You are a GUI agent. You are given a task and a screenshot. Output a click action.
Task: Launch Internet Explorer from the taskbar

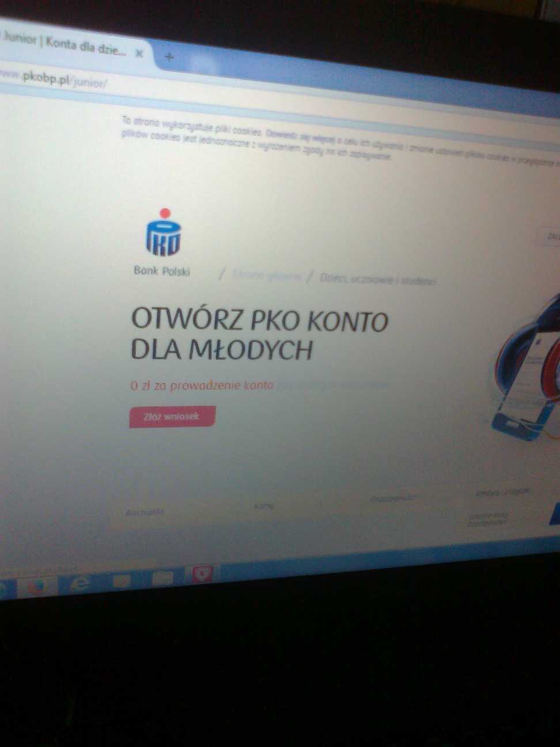click(81, 583)
